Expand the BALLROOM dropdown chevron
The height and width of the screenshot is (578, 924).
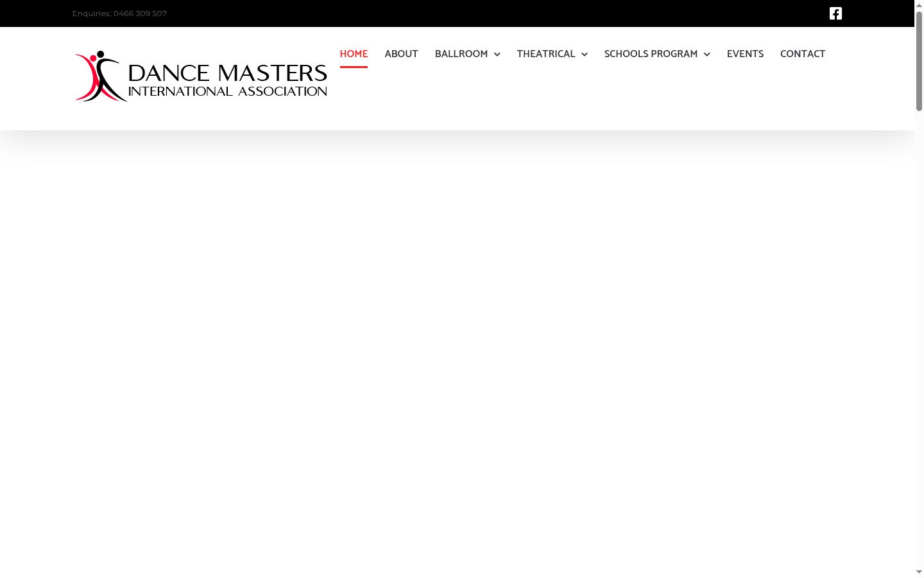[x=497, y=55]
